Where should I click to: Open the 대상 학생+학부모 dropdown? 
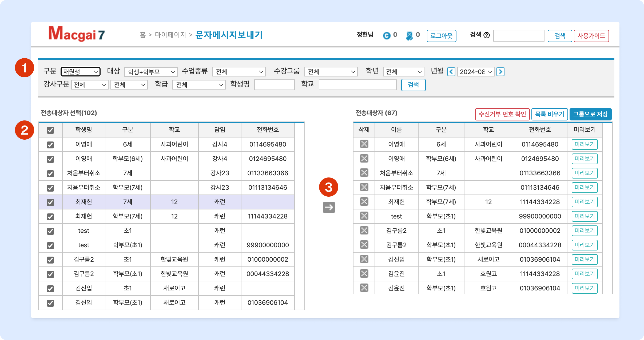(151, 72)
